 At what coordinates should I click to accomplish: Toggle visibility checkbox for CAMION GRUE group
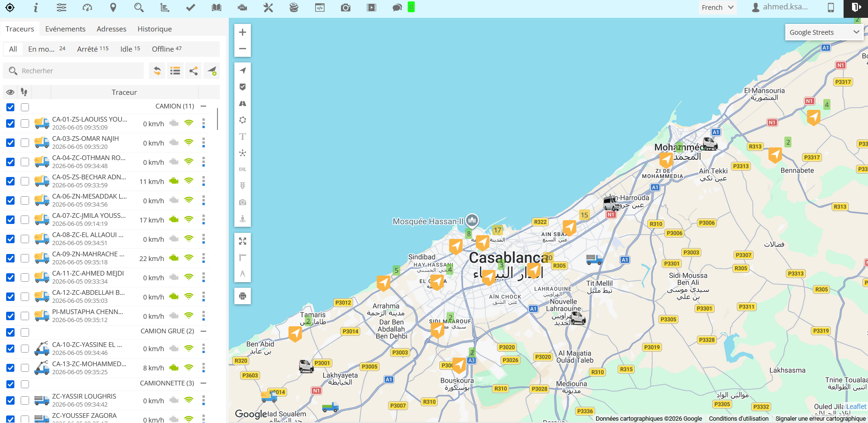click(10, 332)
